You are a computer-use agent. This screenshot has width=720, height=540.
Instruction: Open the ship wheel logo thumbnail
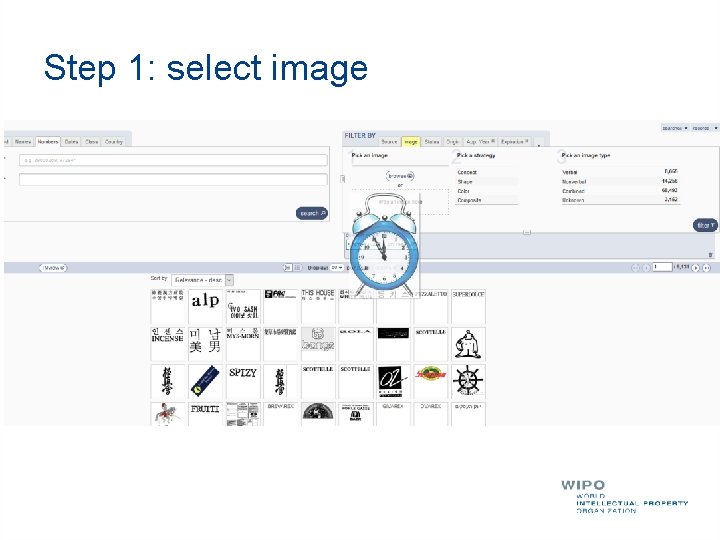468,382
